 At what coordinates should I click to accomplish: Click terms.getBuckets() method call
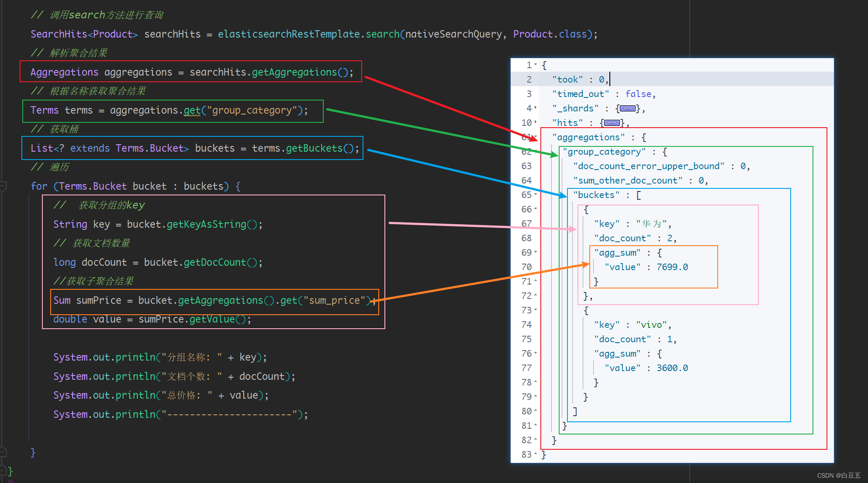tap(303, 148)
